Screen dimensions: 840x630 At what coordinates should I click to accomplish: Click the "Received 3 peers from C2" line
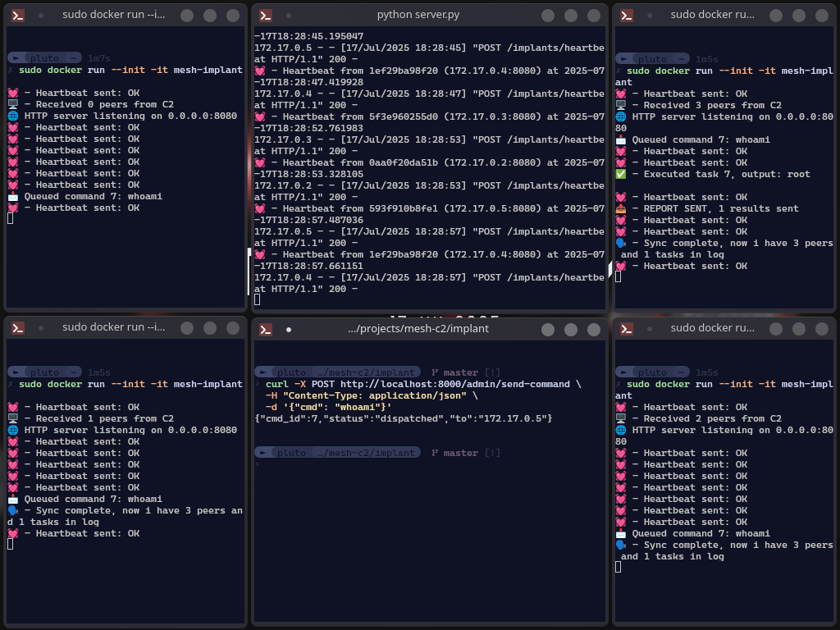[699, 105]
